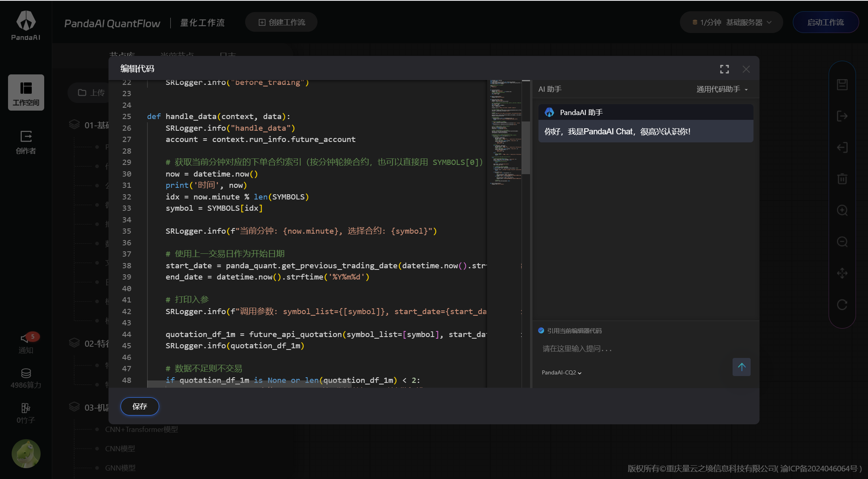Click the account = context.run_info.future_account line
Viewport: 868px width, 479px height.
pyautogui.click(x=260, y=140)
